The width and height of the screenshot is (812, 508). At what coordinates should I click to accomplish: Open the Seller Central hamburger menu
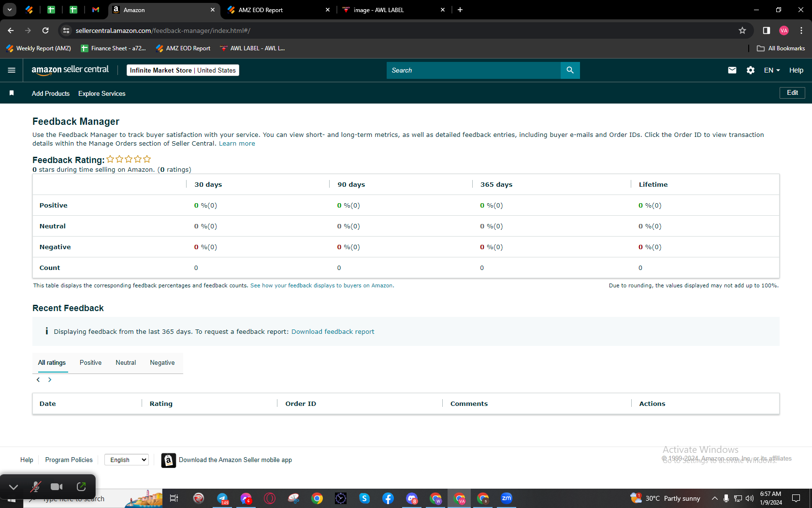[x=12, y=70]
